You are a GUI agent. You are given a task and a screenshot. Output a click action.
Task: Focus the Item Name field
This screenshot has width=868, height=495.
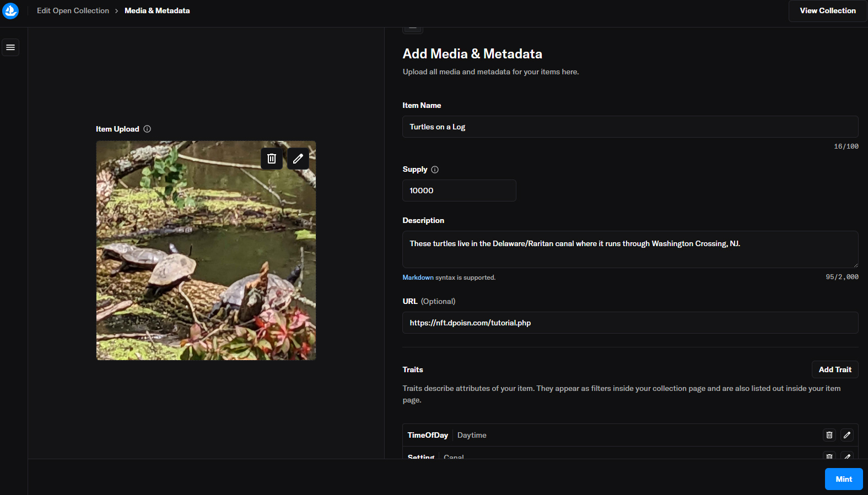click(x=630, y=127)
